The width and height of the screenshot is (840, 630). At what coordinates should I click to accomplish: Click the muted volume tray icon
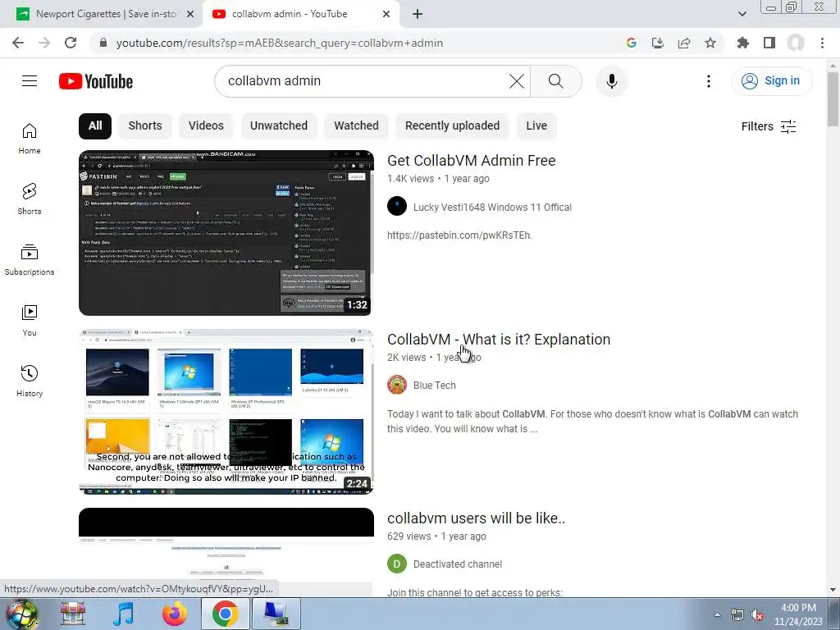[x=757, y=615]
